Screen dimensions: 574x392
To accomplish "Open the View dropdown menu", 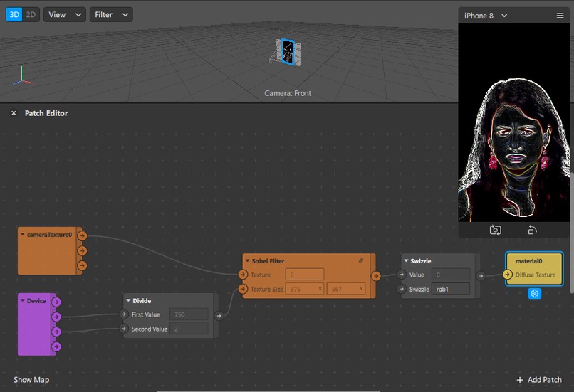I will click(x=65, y=15).
